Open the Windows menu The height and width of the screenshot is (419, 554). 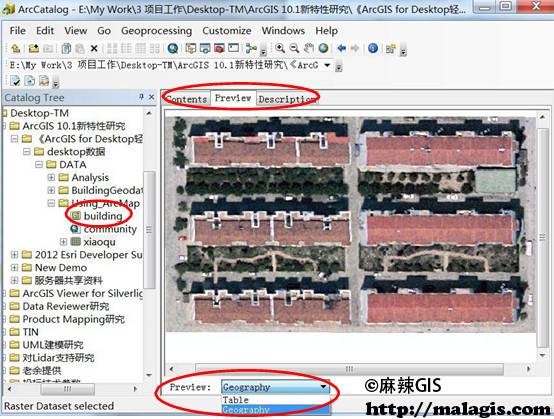[283, 31]
